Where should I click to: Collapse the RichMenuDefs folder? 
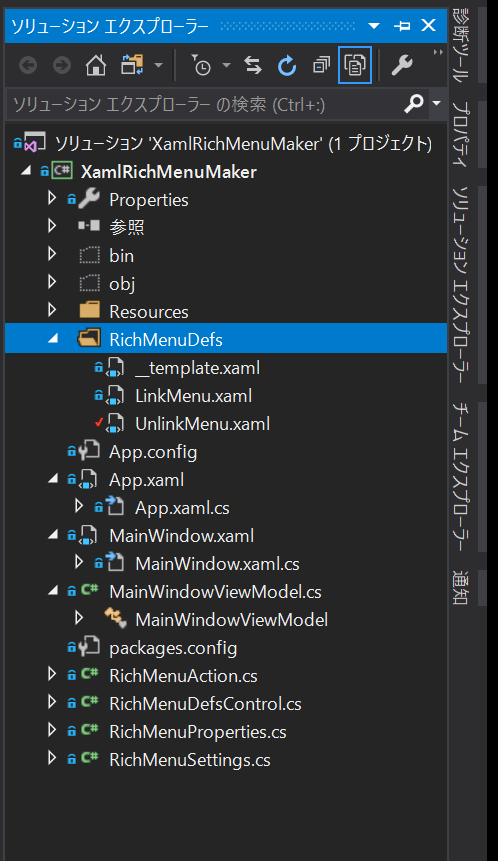tap(53, 339)
